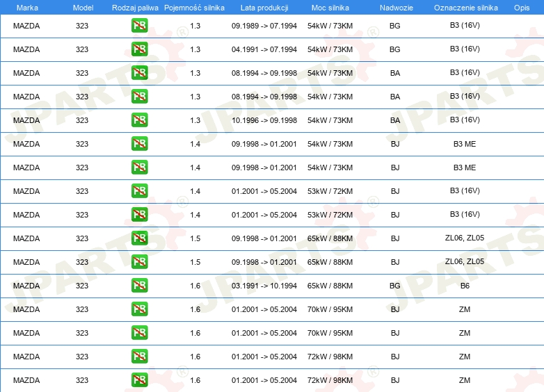
Task: Click the Opis column header
Action: pyautogui.click(x=522, y=8)
